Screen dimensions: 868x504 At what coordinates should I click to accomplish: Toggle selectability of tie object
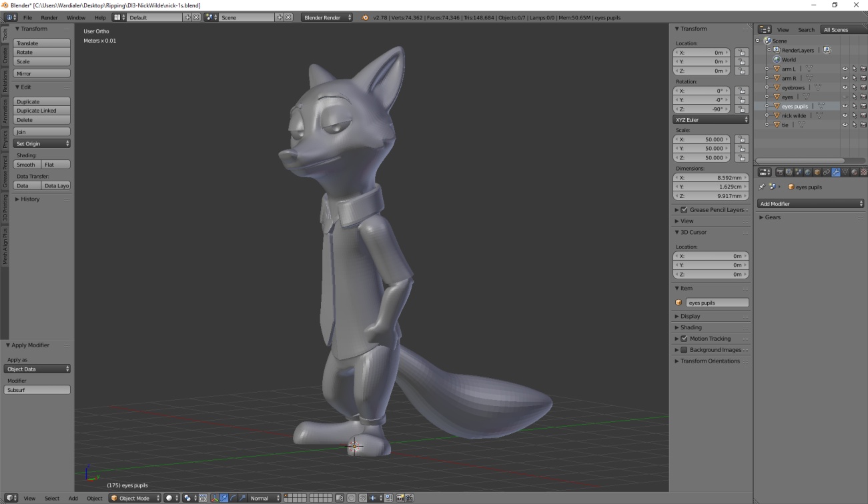(x=854, y=125)
